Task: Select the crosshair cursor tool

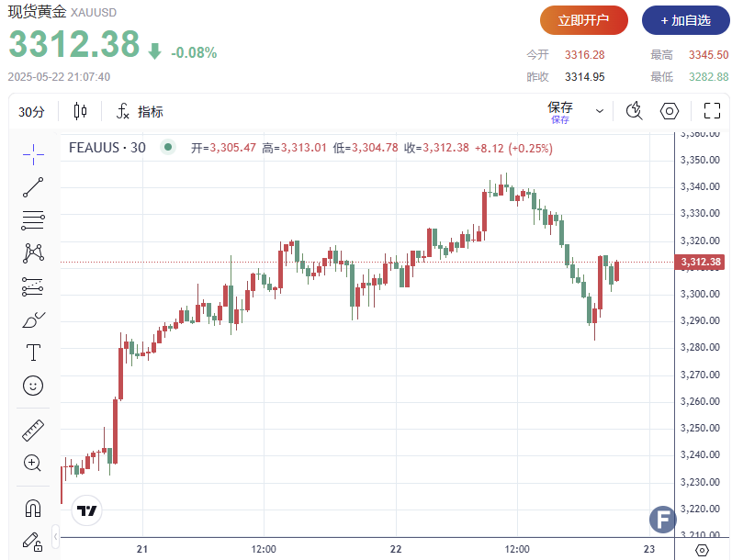Action: click(33, 154)
